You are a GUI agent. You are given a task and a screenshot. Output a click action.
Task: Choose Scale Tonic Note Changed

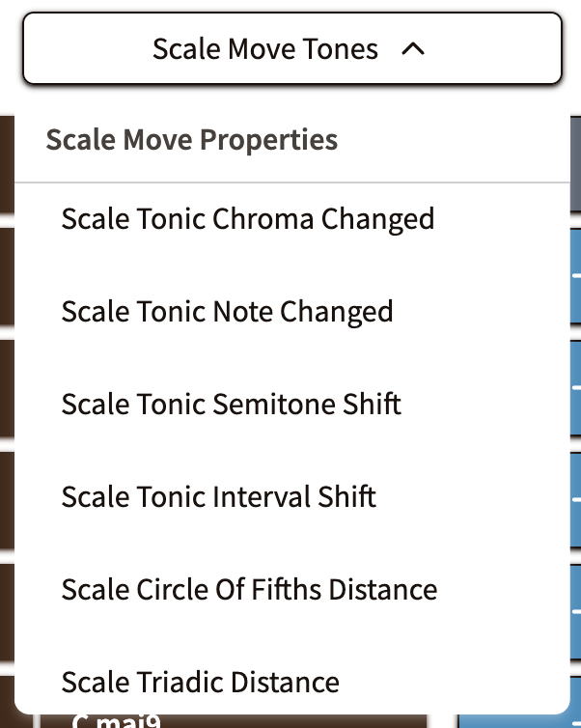[x=227, y=312]
